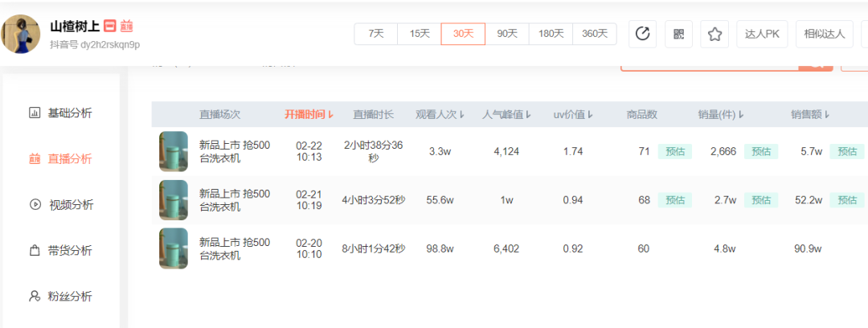868x328 pixels.
Task: Open the 相似达人 button
Action: point(825,34)
